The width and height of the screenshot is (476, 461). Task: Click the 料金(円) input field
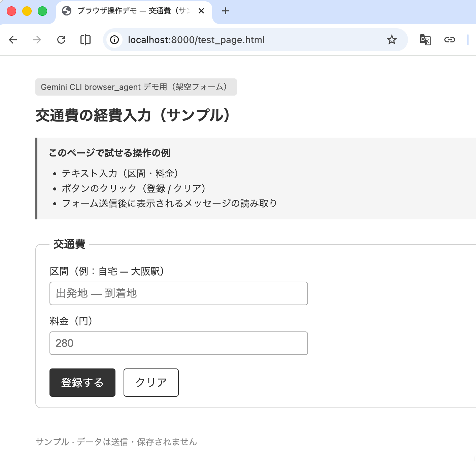(178, 343)
